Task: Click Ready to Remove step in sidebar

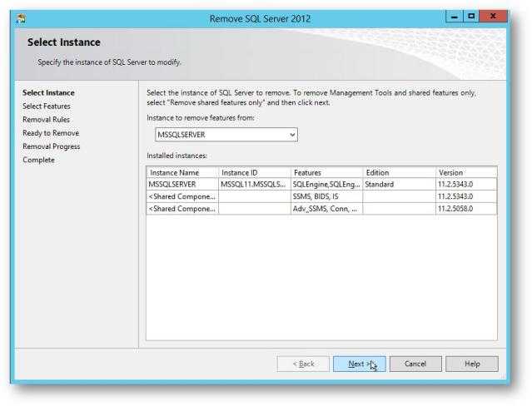Action: tap(51, 133)
